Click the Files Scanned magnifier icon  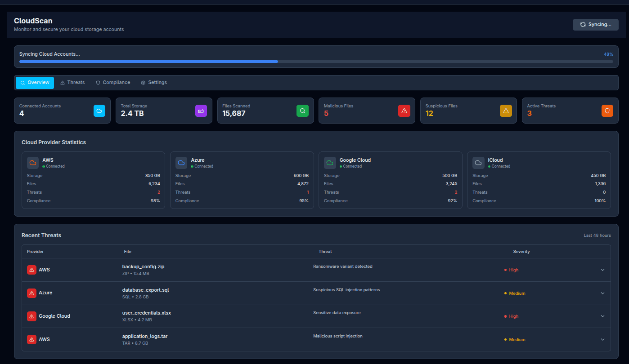coord(302,111)
